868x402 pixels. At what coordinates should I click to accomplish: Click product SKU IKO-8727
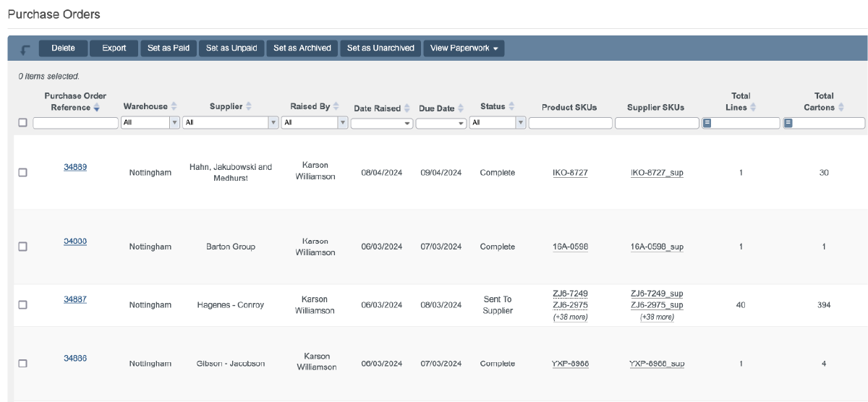tap(570, 174)
